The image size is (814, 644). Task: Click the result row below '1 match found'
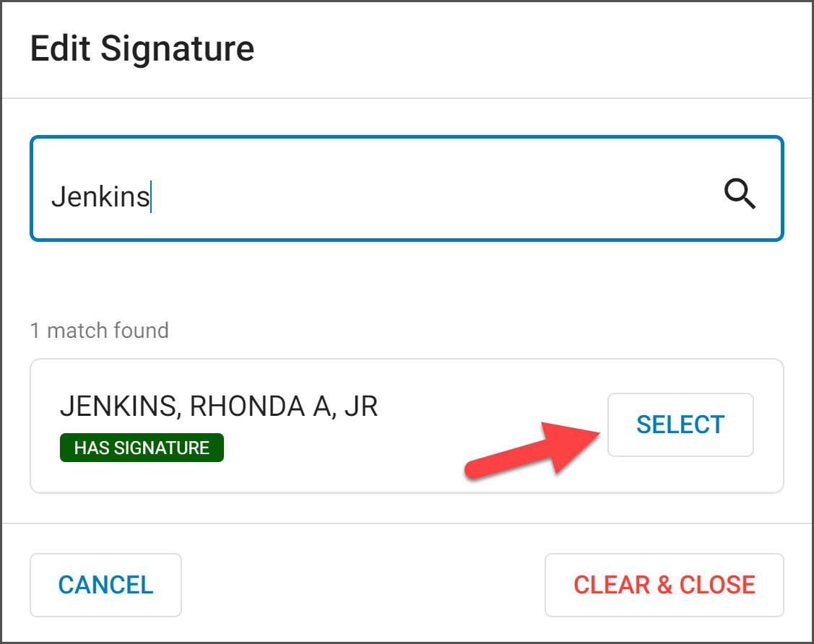coord(407,425)
